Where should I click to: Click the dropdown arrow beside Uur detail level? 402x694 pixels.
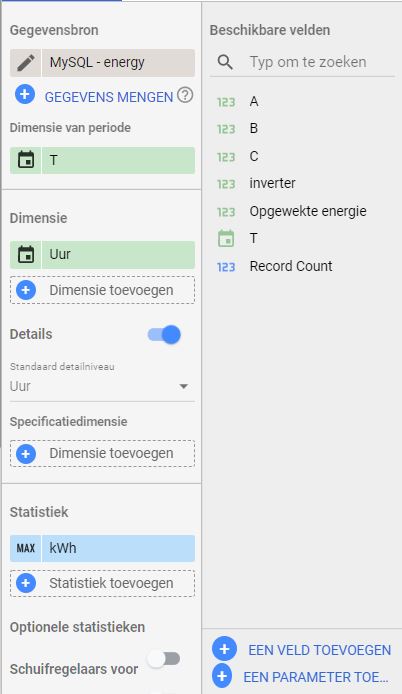[183, 386]
